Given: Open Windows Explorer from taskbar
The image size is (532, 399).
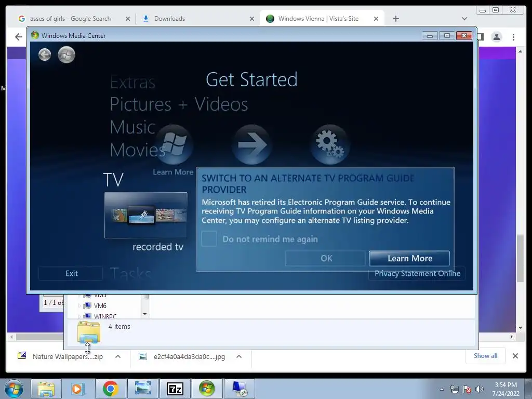Looking at the screenshot, I should 46,389.
